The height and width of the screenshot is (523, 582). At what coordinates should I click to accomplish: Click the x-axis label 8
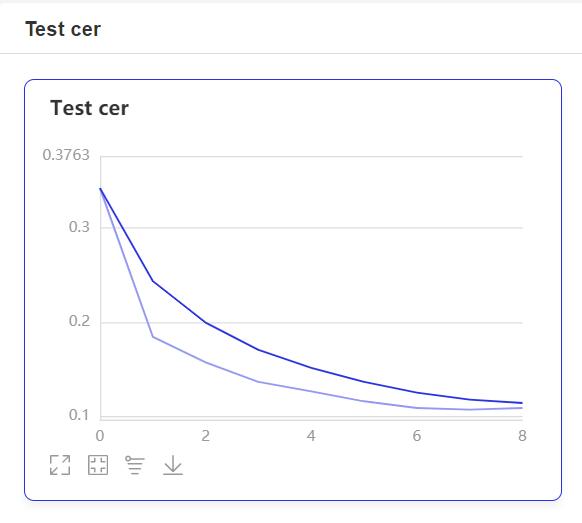click(522, 436)
